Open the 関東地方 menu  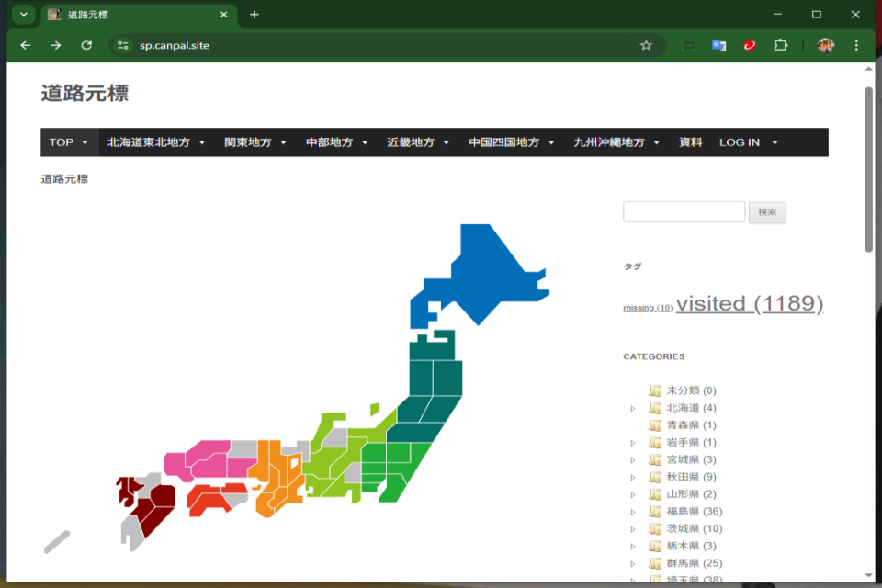coord(254,142)
